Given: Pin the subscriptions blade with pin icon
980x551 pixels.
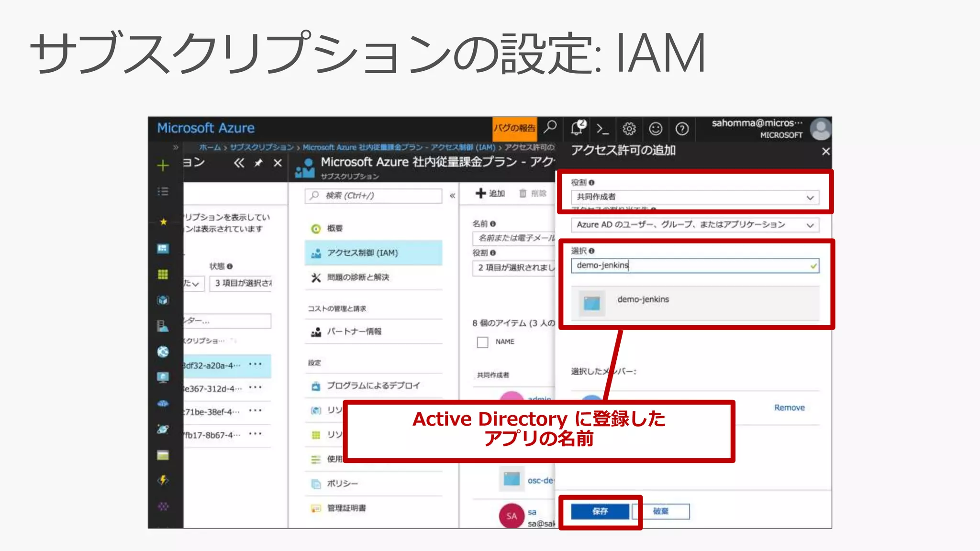Looking at the screenshot, I should [x=258, y=163].
